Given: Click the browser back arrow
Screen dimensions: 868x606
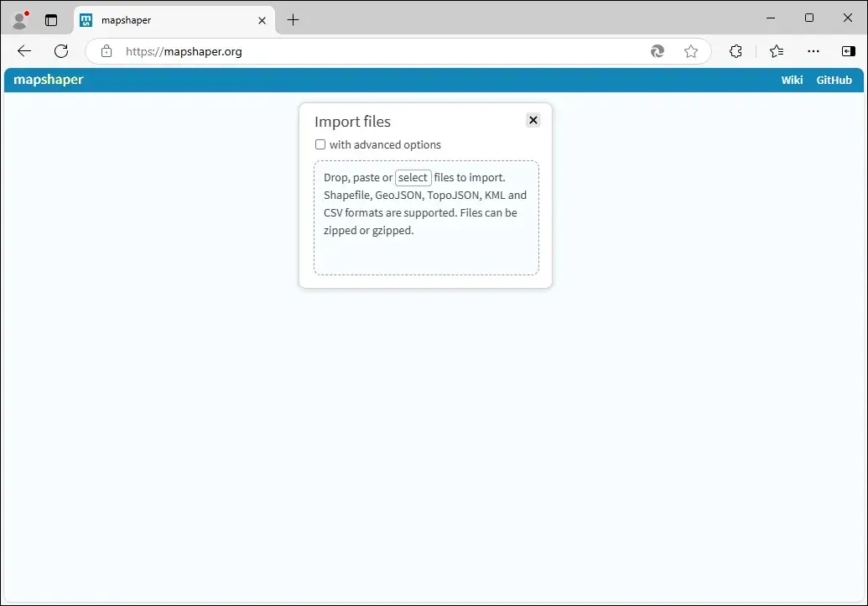Looking at the screenshot, I should pyautogui.click(x=23, y=50).
